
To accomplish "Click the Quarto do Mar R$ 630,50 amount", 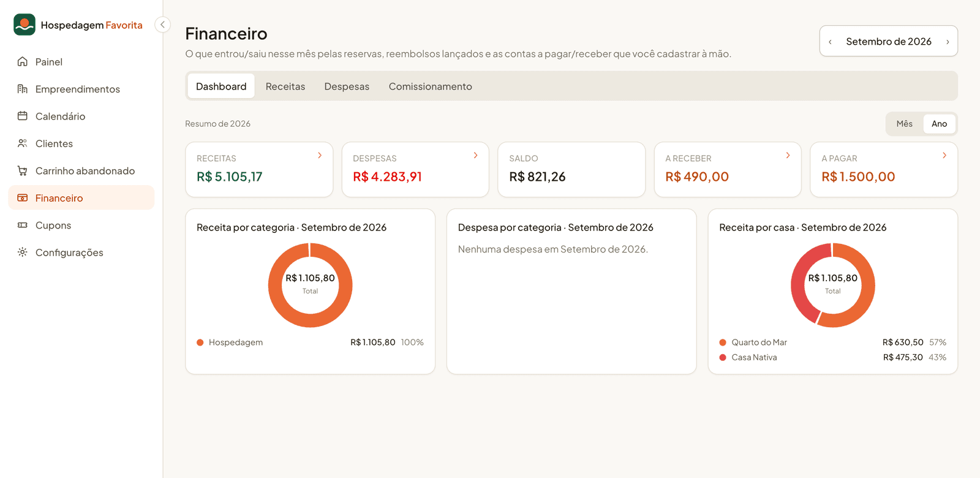I will click(903, 343).
